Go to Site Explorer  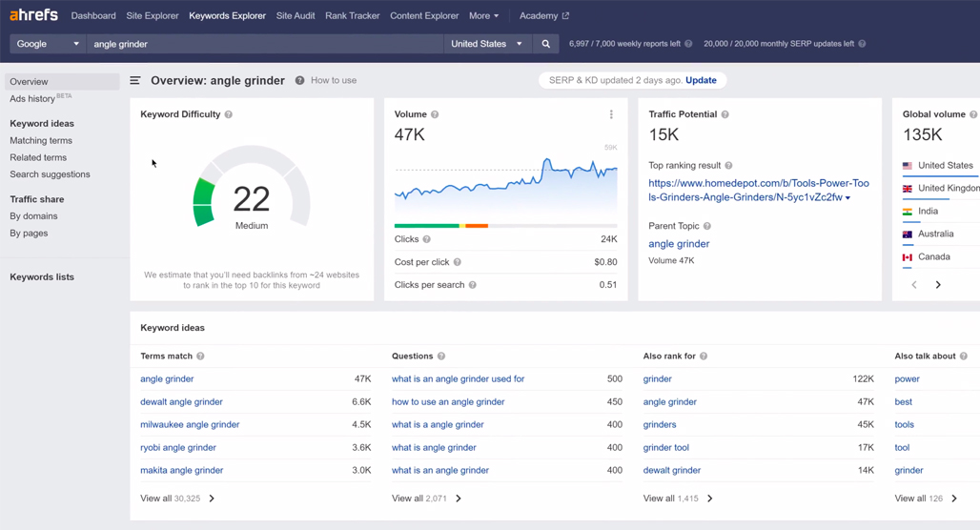(153, 15)
